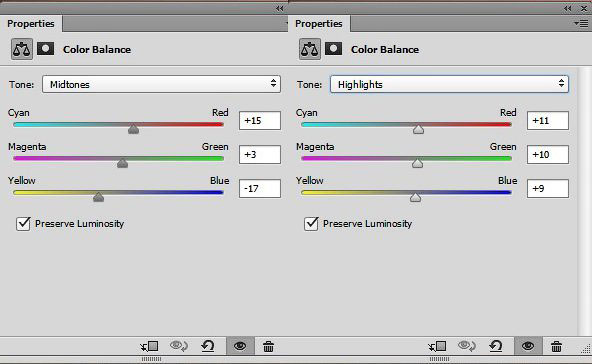Select the layer mask icon in right panel
This screenshot has width=592, height=364.
point(333,49)
